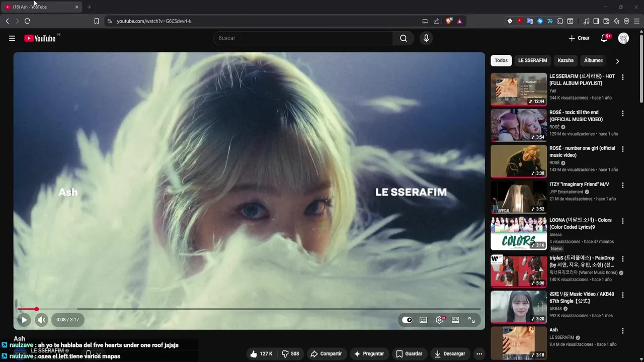The image size is (644, 362).
Task: Share this page from the address bar
Action: [436, 21]
